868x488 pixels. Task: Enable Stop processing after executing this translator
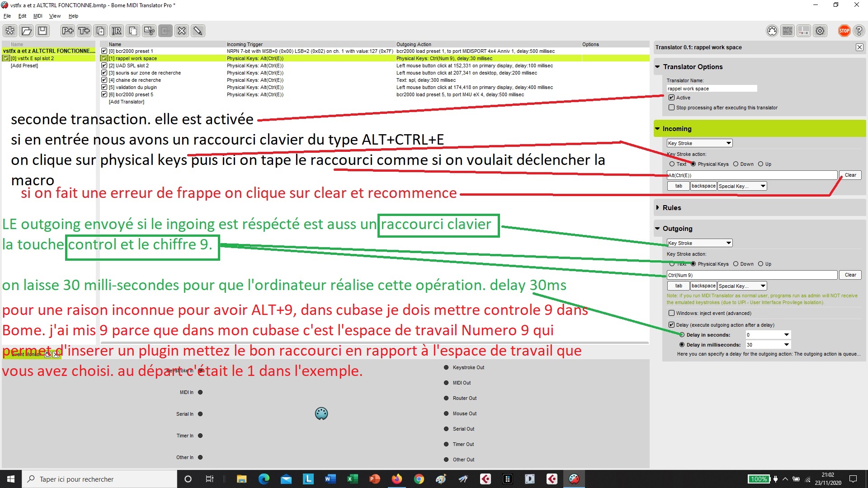671,108
